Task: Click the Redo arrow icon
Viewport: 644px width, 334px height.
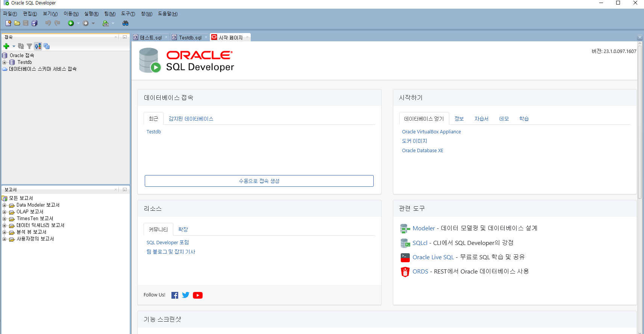Action: tap(57, 23)
